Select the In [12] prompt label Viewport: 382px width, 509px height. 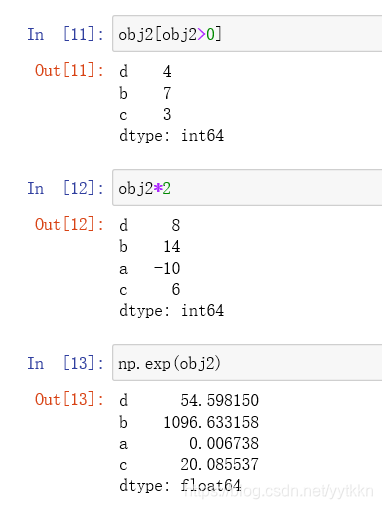point(66,188)
